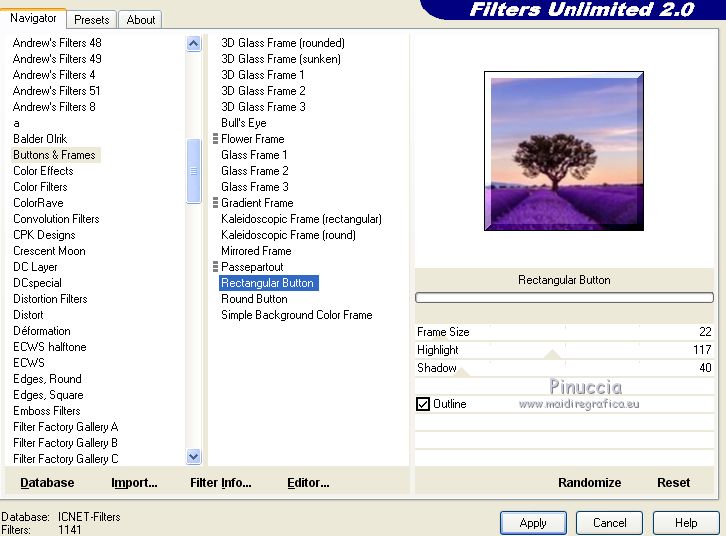Choose Glass Frame 2 filter
This screenshot has width=726, height=536.
click(x=255, y=170)
